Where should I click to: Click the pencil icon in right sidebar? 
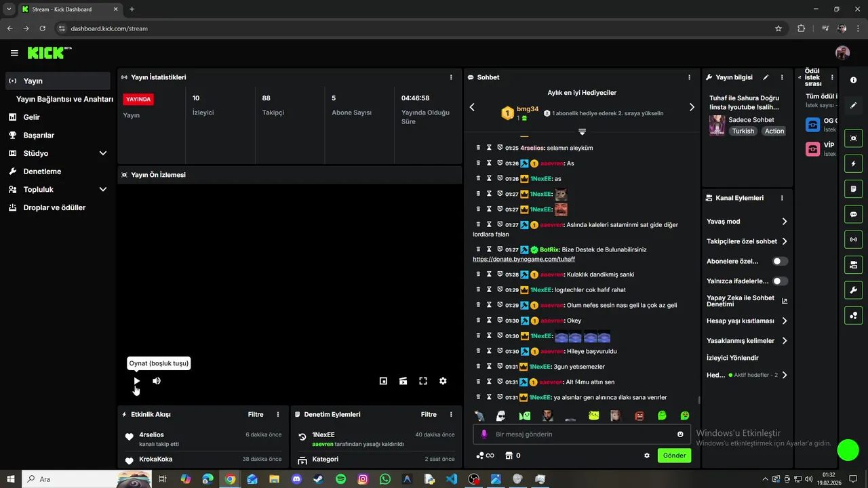click(853, 105)
